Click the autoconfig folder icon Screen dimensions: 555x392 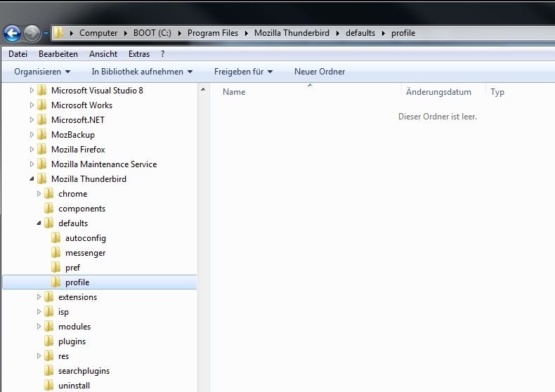55,237
